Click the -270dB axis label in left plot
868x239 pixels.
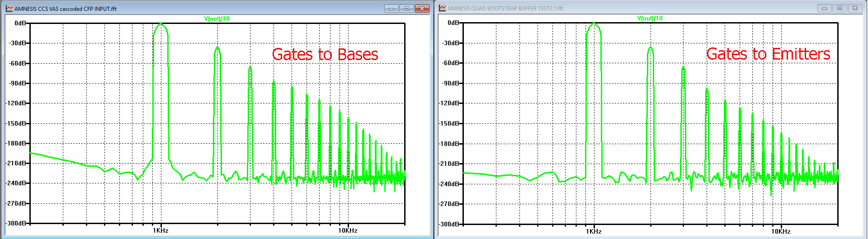pos(16,203)
